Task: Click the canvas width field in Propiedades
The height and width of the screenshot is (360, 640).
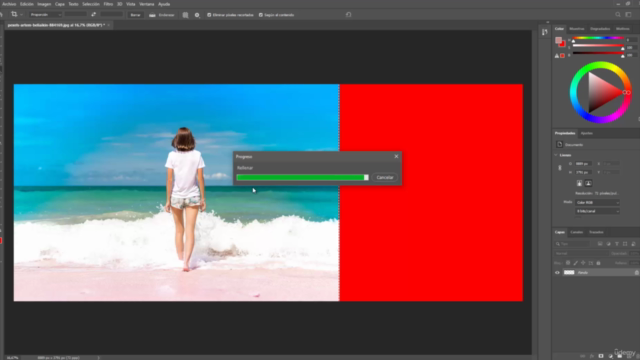Action: click(x=583, y=164)
